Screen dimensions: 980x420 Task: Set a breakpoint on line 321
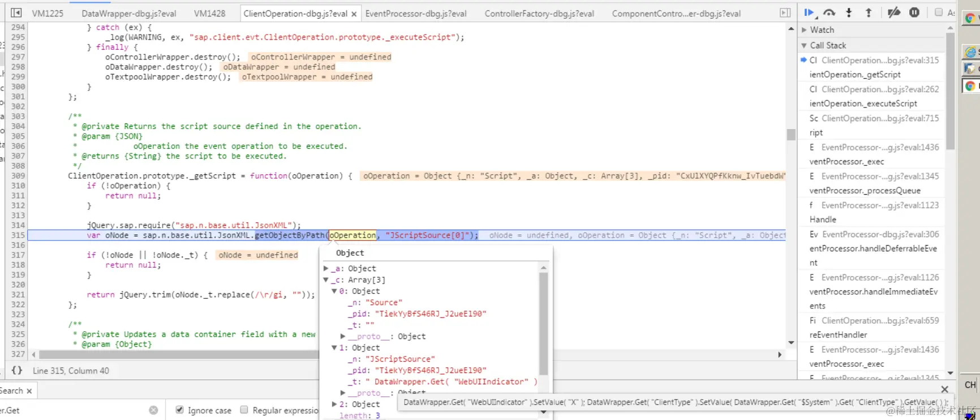(x=18, y=294)
